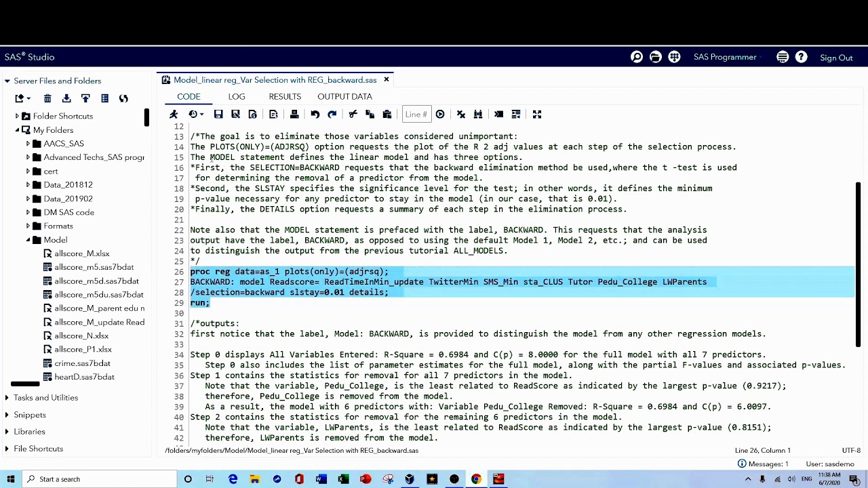Expand the File Shortcuts section
The width and height of the screenshot is (868, 488).
point(7,449)
